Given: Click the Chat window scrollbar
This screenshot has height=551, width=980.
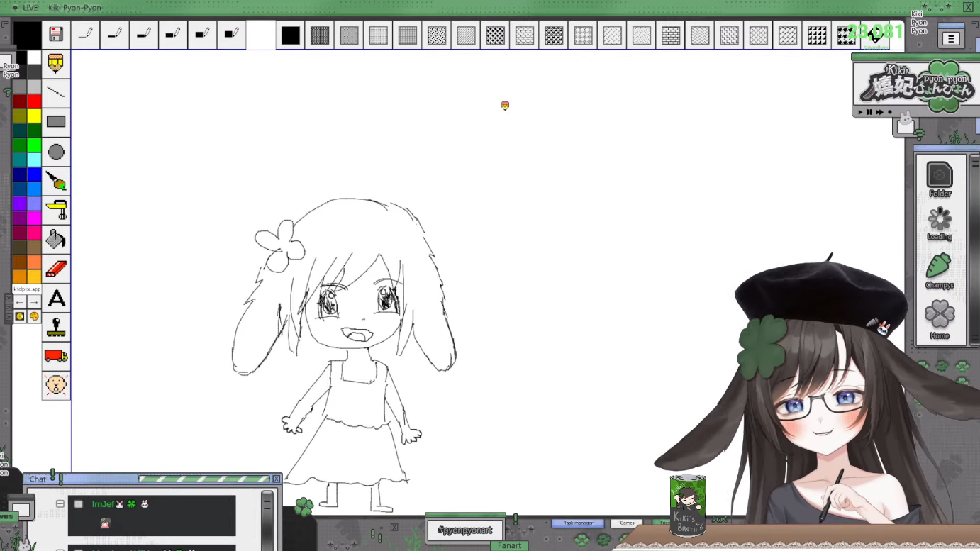Looking at the screenshot, I should click(x=267, y=519).
